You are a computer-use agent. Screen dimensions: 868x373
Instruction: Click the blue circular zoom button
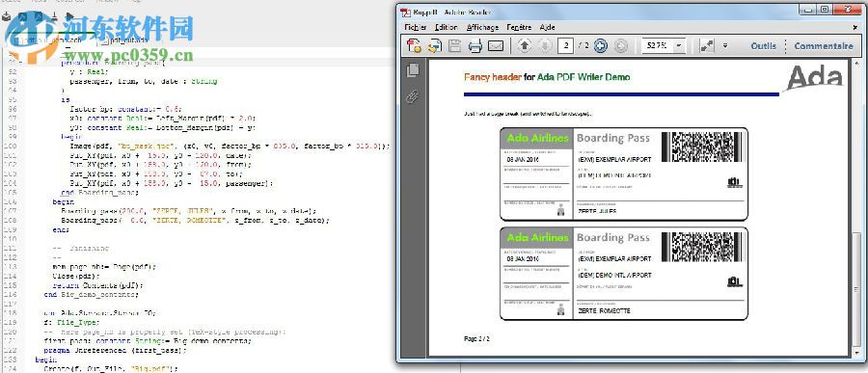(x=601, y=46)
